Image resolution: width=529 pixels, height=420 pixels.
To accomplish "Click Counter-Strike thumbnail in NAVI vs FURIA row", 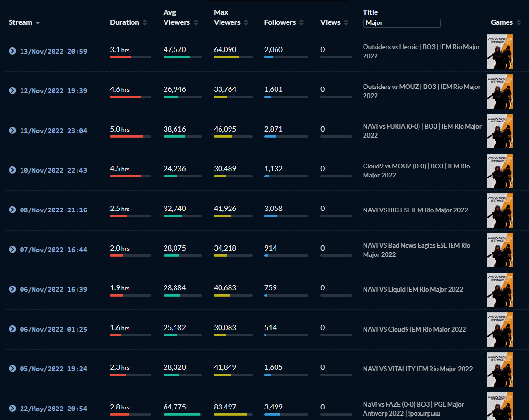I will [500, 131].
